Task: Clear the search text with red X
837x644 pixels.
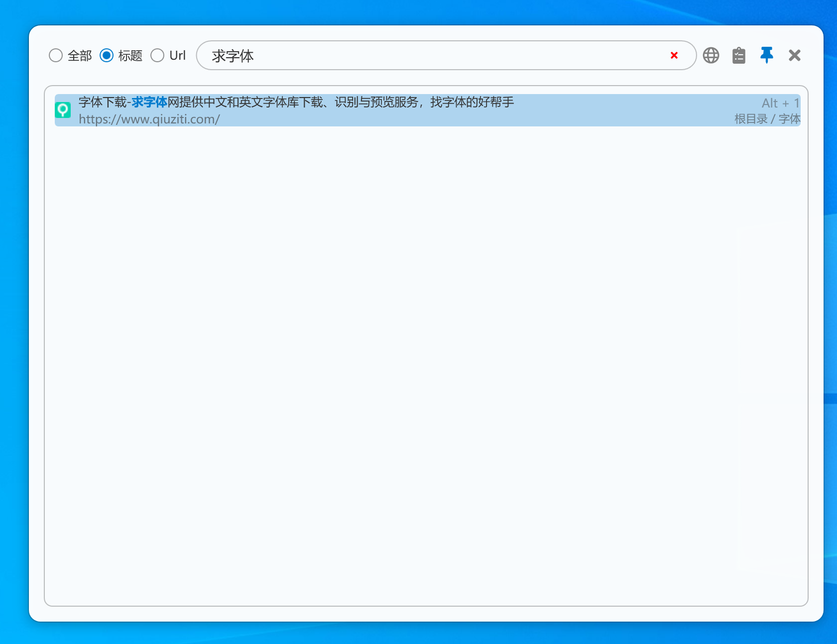Action: point(674,55)
